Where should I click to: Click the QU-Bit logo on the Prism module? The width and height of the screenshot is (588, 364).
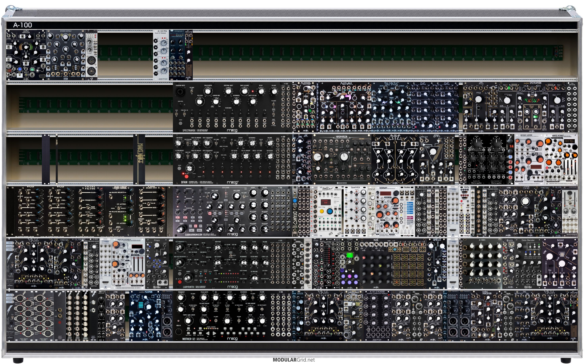[x=157, y=287]
